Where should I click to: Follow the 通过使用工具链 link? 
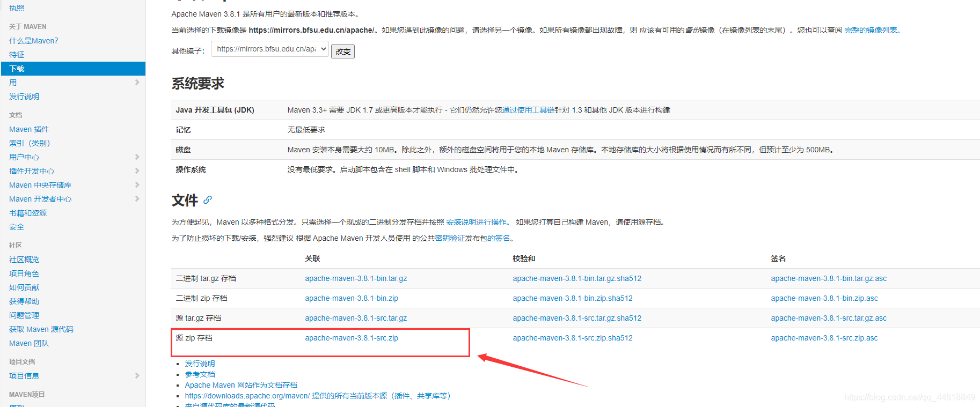[528, 110]
